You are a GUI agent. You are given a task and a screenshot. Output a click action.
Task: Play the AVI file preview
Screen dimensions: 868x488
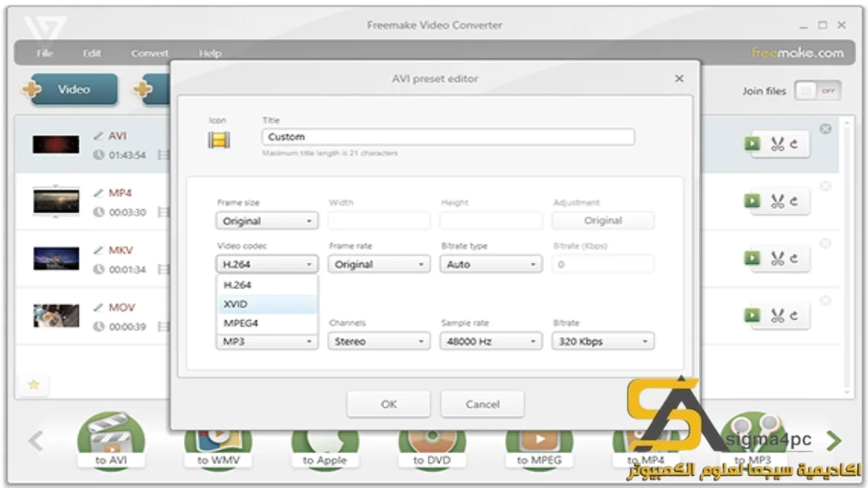pyautogui.click(x=752, y=144)
